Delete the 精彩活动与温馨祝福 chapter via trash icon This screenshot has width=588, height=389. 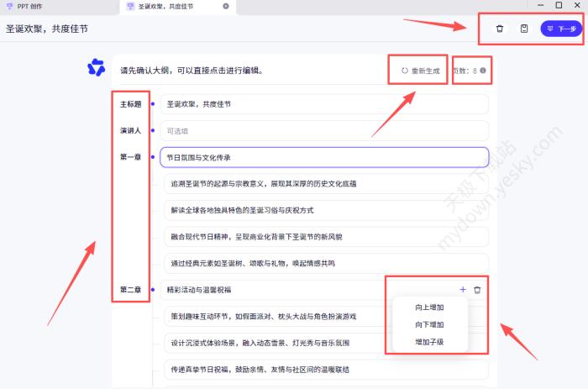[478, 290]
